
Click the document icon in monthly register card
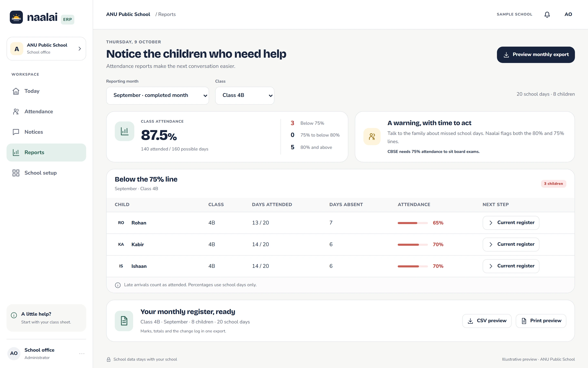pyautogui.click(x=124, y=321)
